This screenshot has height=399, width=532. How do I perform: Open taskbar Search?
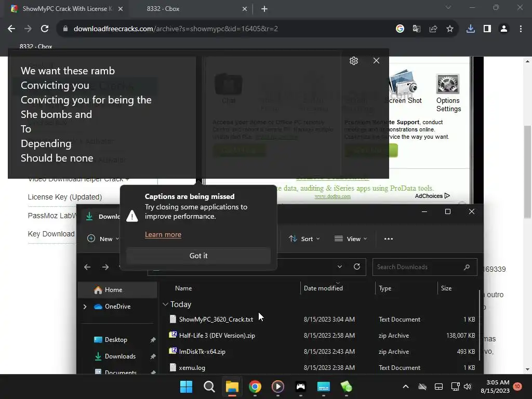[209, 387]
